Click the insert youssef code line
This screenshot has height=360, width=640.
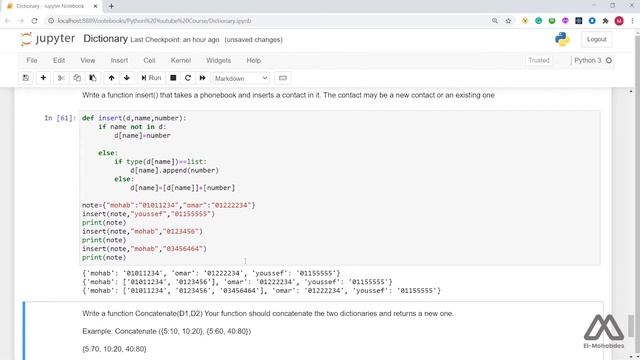148,214
